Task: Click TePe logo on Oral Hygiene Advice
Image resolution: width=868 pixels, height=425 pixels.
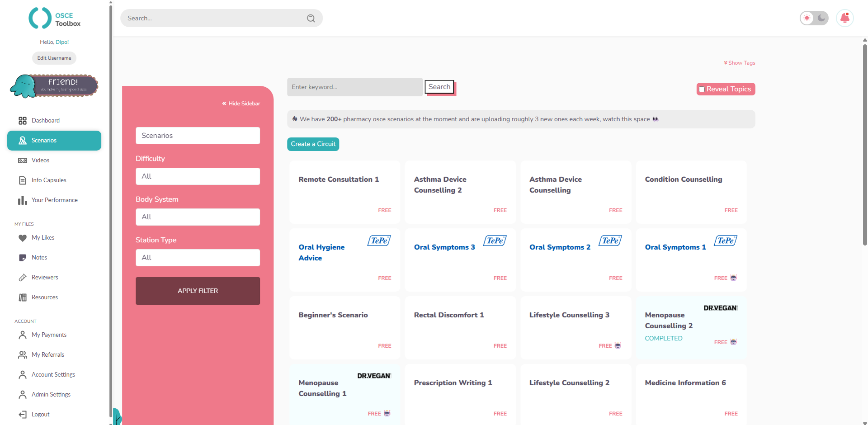Action: (379, 241)
